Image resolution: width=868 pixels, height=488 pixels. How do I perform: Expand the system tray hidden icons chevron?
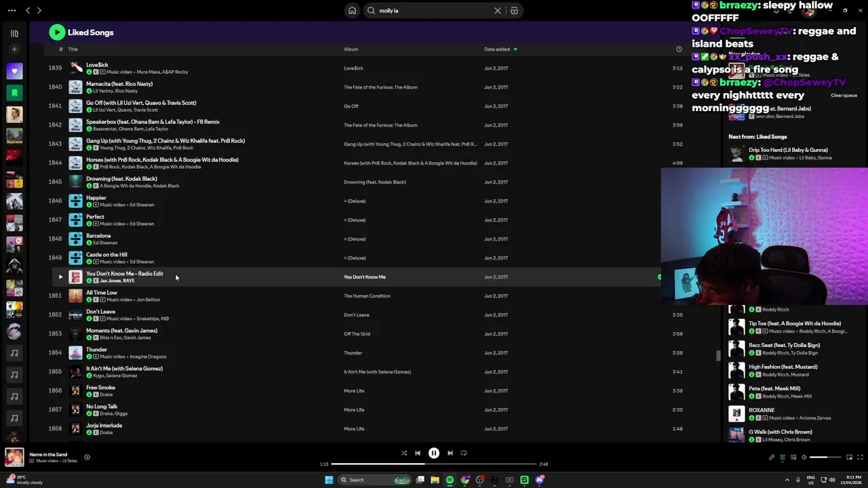[788, 480]
